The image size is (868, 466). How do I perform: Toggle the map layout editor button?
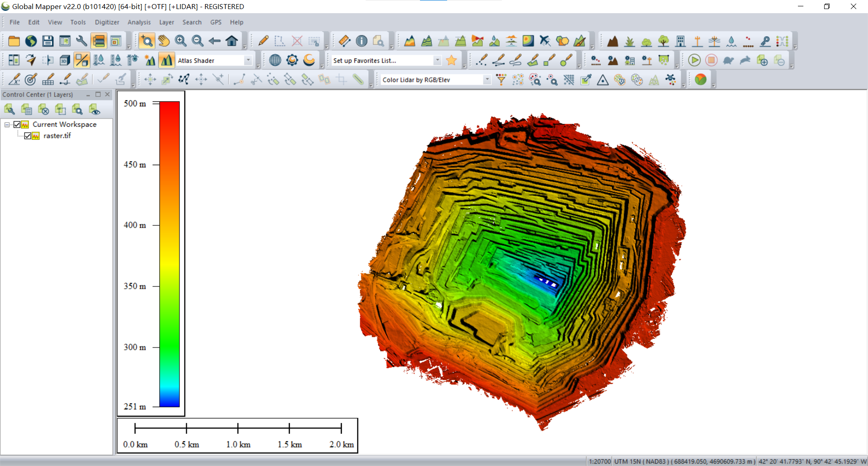[x=65, y=41]
